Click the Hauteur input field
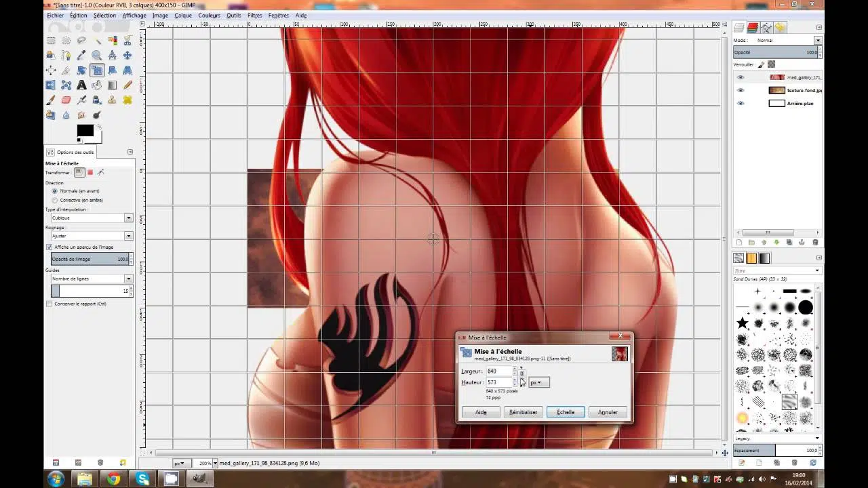868x488 pixels. pos(498,382)
